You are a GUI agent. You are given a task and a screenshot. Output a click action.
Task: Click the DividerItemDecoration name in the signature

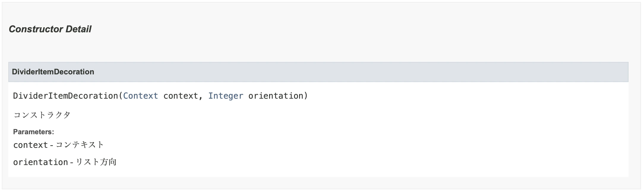click(65, 96)
